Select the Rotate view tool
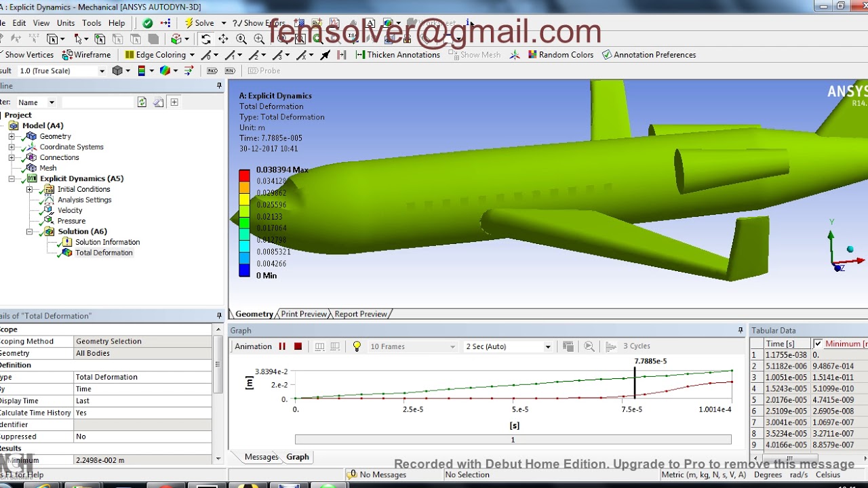Viewport: 868px width, 488px height. [205, 39]
